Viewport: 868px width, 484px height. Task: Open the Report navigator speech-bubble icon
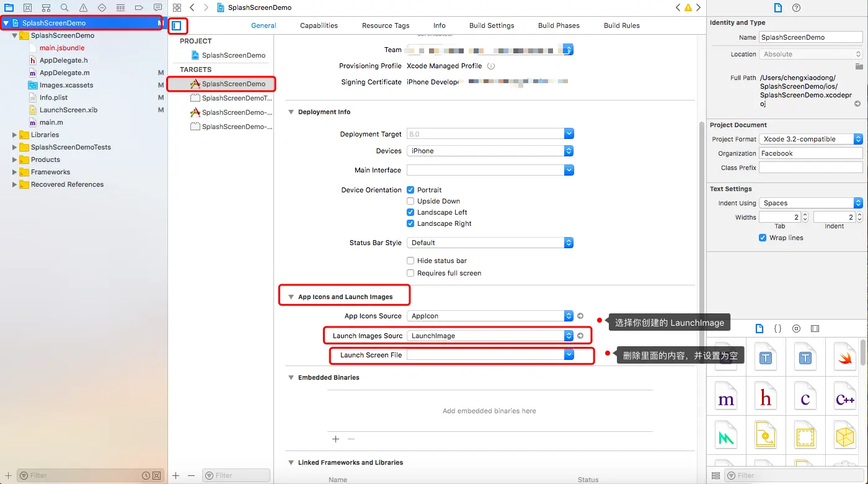[157, 7]
